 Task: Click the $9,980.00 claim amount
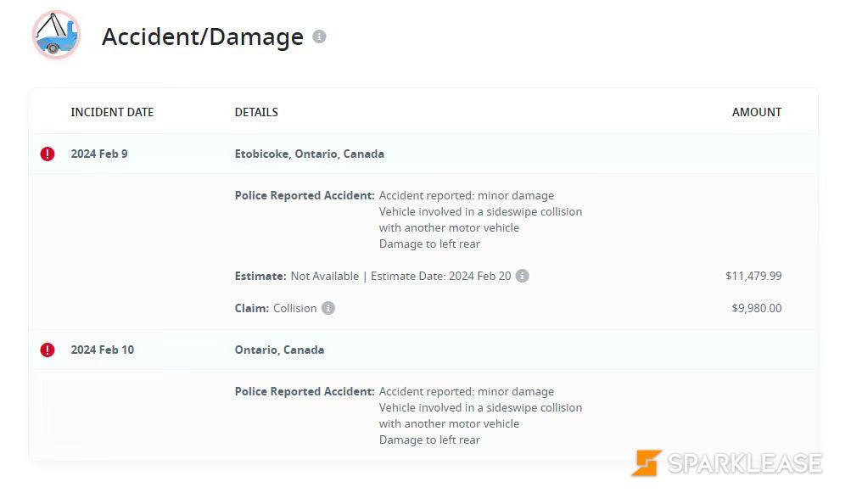pyautogui.click(x=757, y=308)
